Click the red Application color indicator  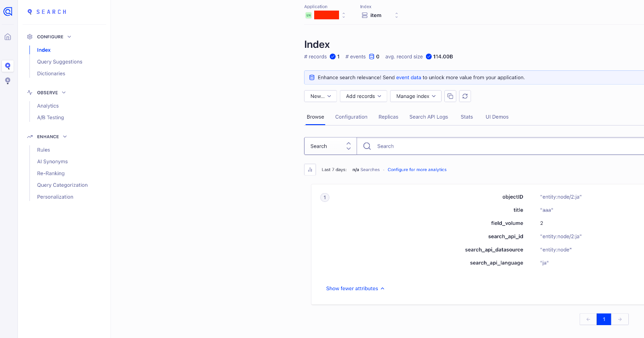tap(327, 15)
